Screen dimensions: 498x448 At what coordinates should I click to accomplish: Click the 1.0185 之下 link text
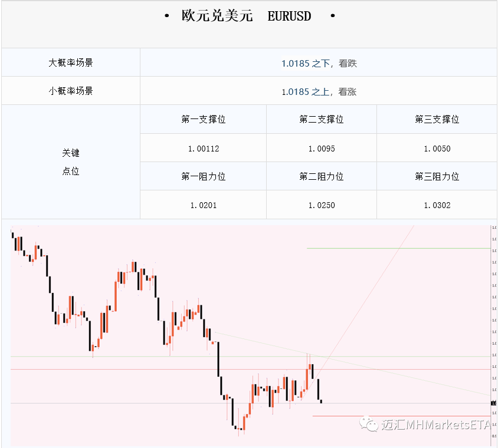coord(306,64)
